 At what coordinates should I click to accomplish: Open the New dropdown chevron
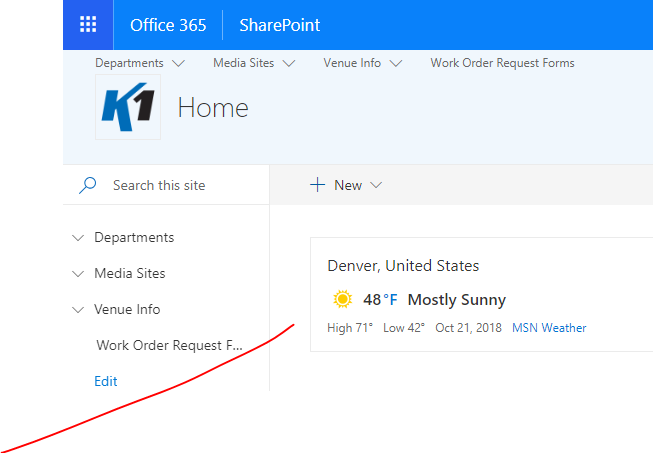pos(376,185)
